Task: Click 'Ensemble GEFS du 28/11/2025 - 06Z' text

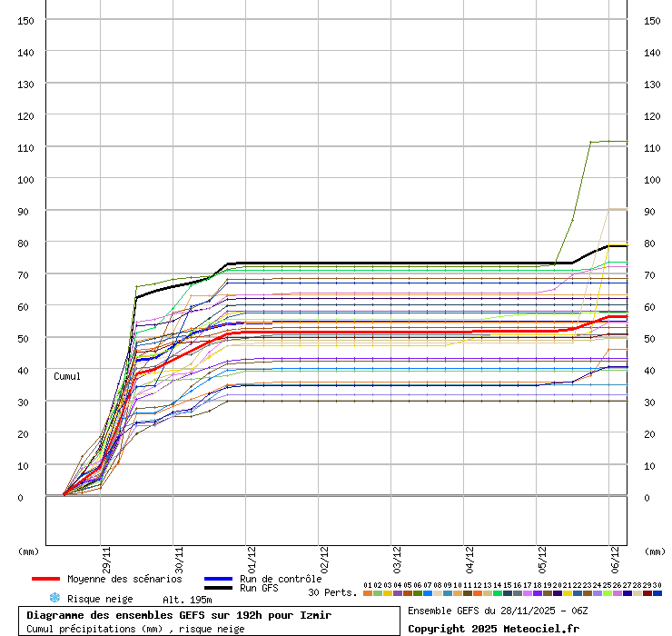Action: [498, 611]
